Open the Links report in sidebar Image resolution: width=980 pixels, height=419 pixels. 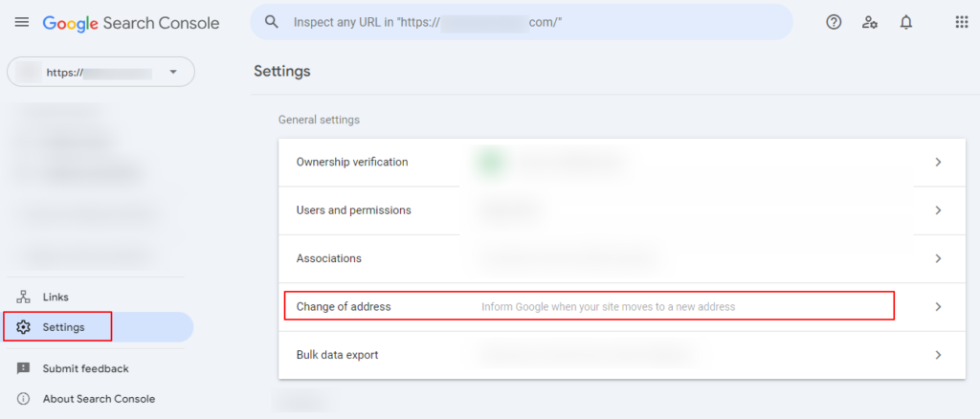coord(56,298)
